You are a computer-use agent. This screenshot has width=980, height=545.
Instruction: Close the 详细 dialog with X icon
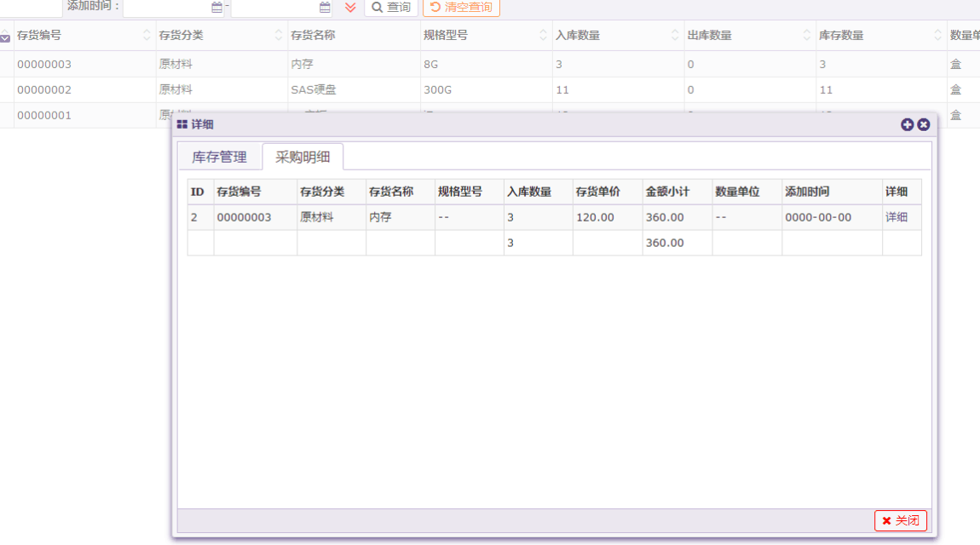pos(924,124)
